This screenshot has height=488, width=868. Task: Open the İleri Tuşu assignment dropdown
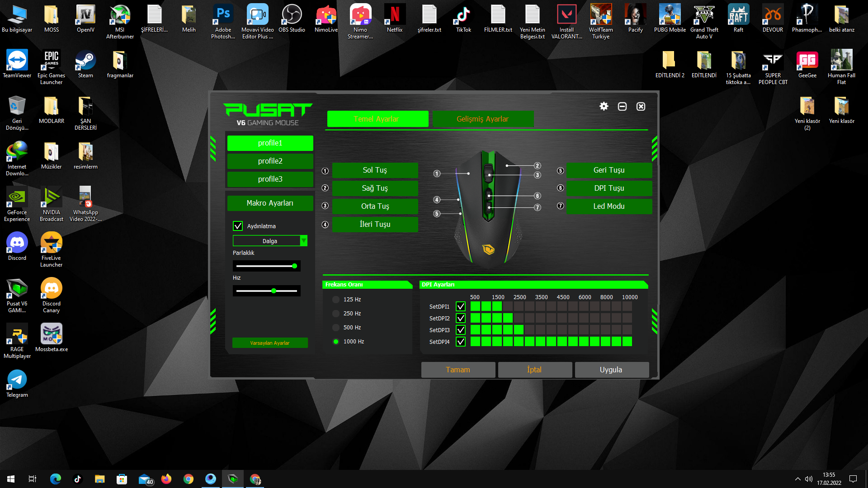(375, 224)
